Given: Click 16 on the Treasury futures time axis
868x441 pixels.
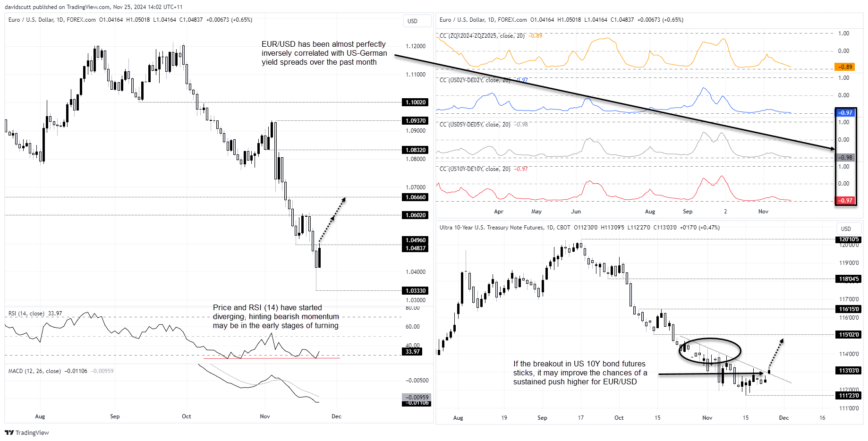Looking at the screenshot, I should click(x=822, y=418).
